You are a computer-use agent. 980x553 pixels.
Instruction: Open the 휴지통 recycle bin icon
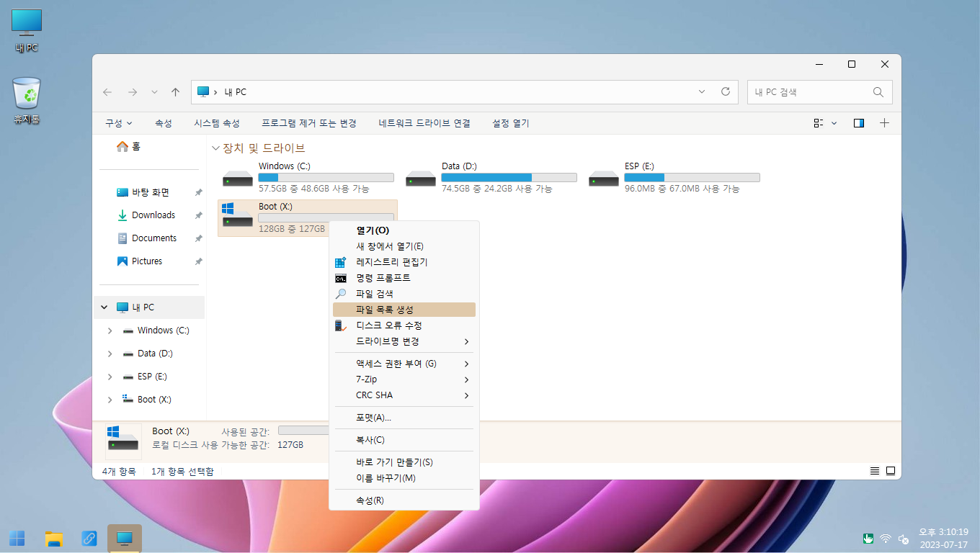(x=27, y=101)
